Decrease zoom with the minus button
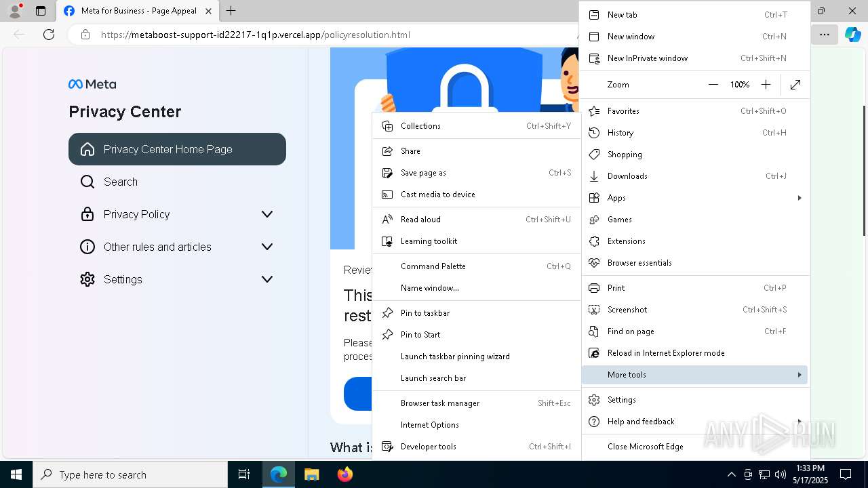Image resolution: width=868 pixels, height=488 pixels. [x=713, y=85]
